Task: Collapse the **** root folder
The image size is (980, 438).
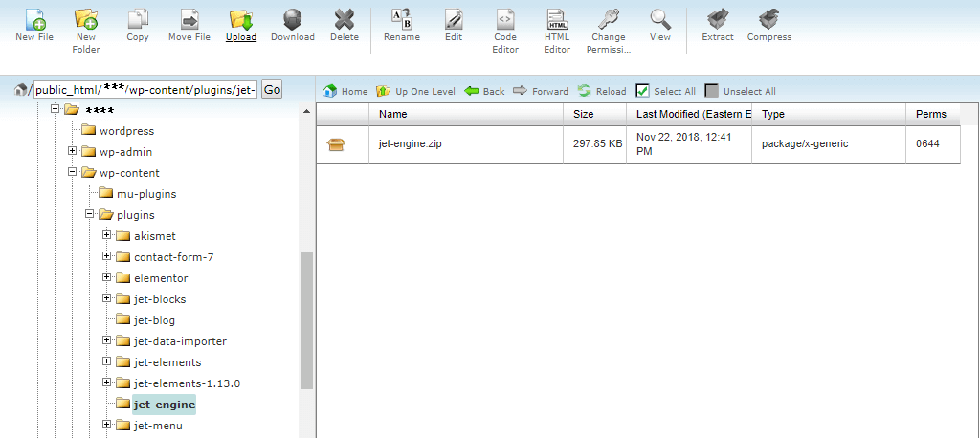Action: [x=55, y=109]
